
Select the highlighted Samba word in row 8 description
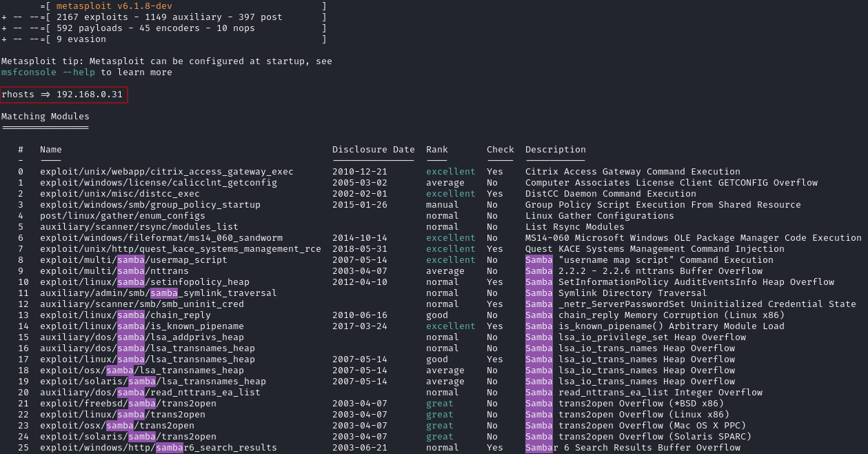539,259
